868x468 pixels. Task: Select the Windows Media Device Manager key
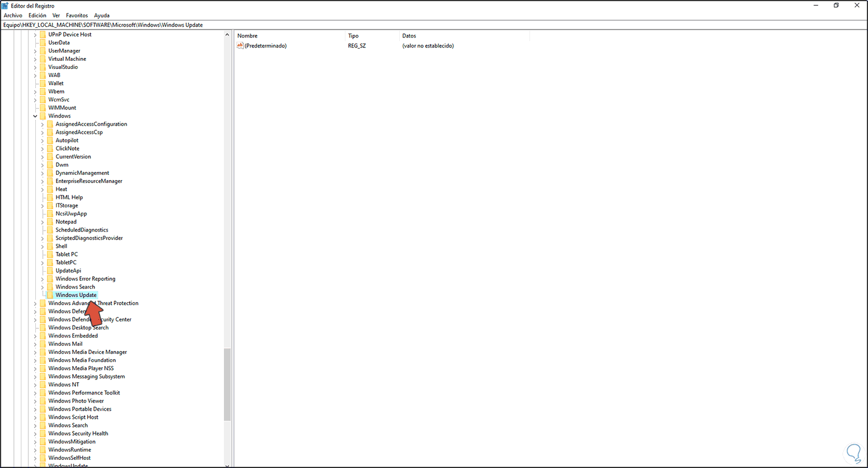(x=87, y=352)
